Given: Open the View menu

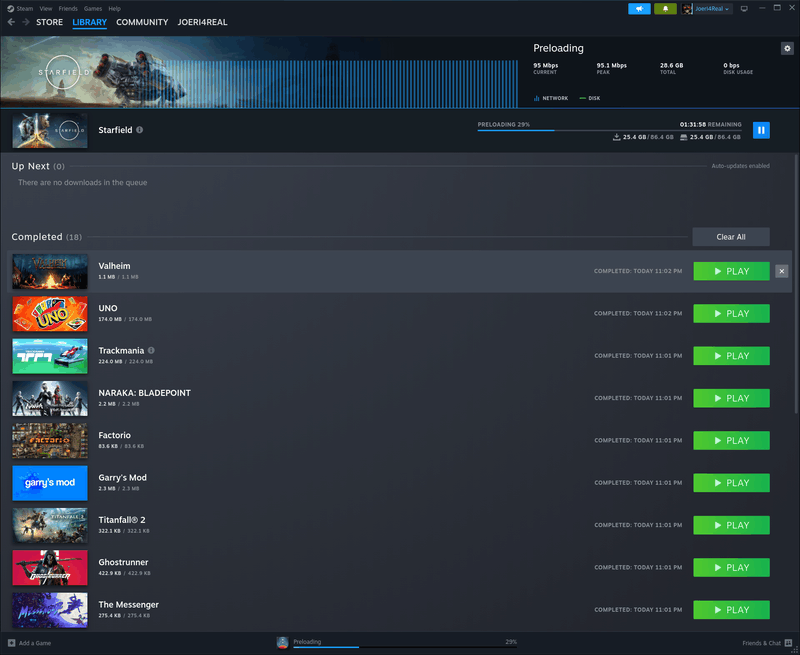Looking at the screenshot, I should point(46,9).
